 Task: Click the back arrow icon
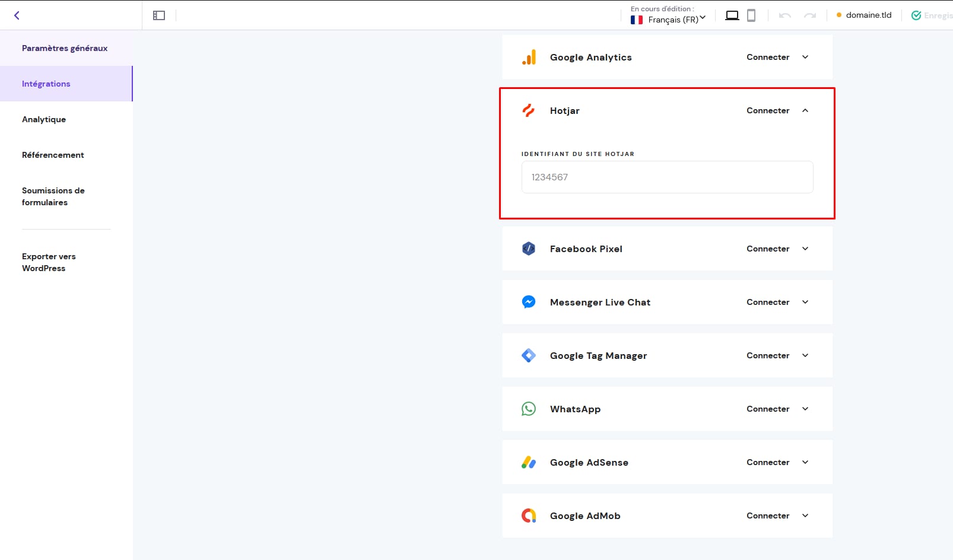(17, 15)
